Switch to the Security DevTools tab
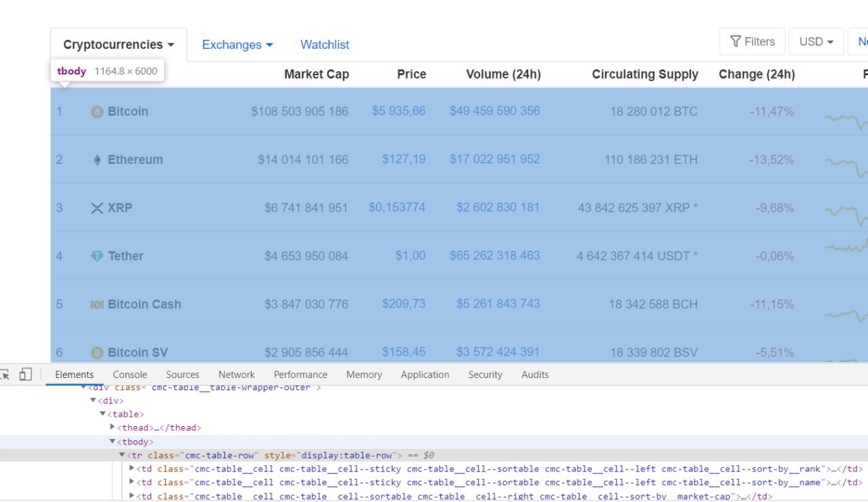The width and height of the screenshot is (868, 502). click(x=486, y=375)
